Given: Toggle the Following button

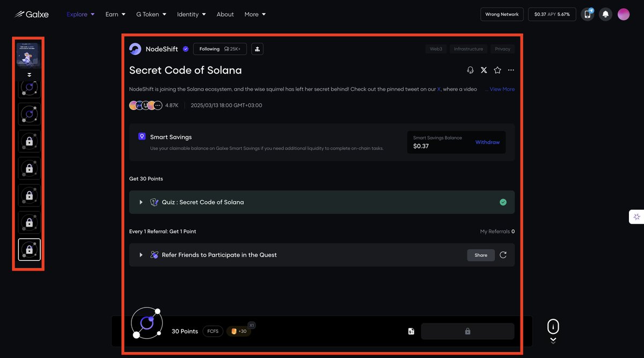Looking at the screenshot, I should (220, 49).
